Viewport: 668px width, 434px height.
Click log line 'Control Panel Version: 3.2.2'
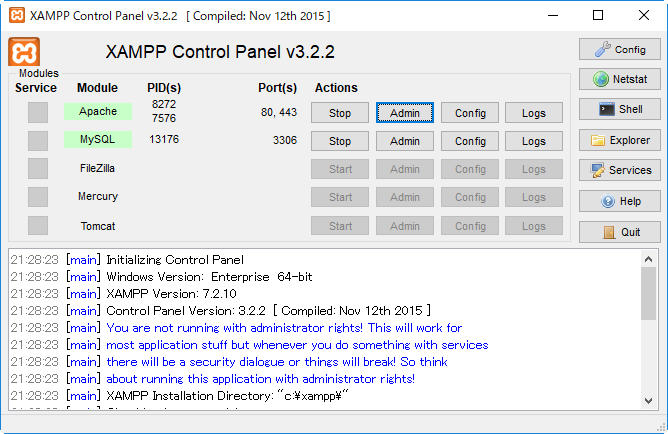[268, 311]
